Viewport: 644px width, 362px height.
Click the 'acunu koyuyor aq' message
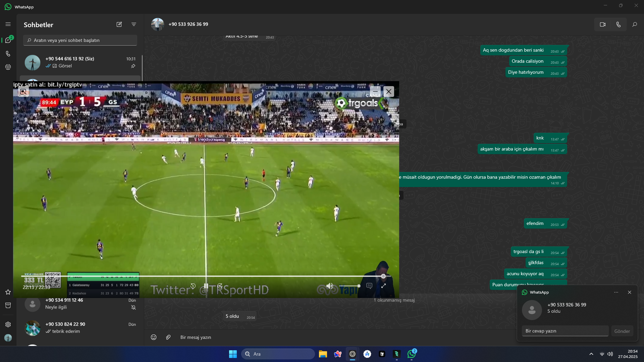[536, 274]
